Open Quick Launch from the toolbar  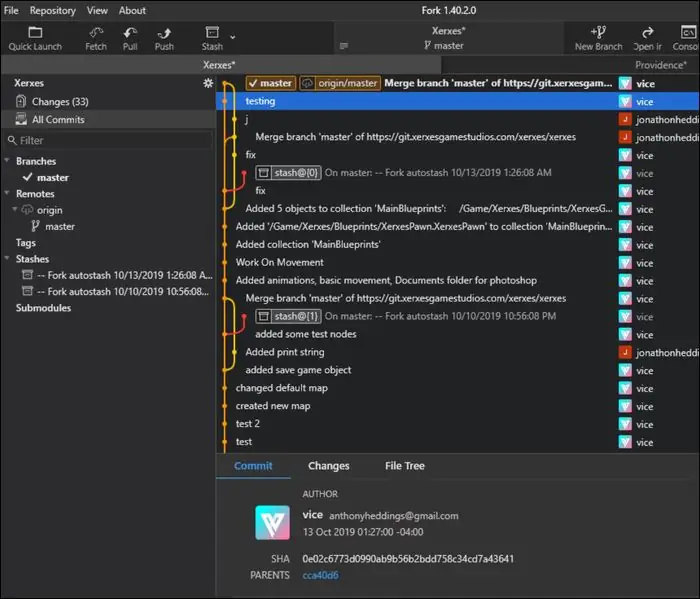(35, 38)
